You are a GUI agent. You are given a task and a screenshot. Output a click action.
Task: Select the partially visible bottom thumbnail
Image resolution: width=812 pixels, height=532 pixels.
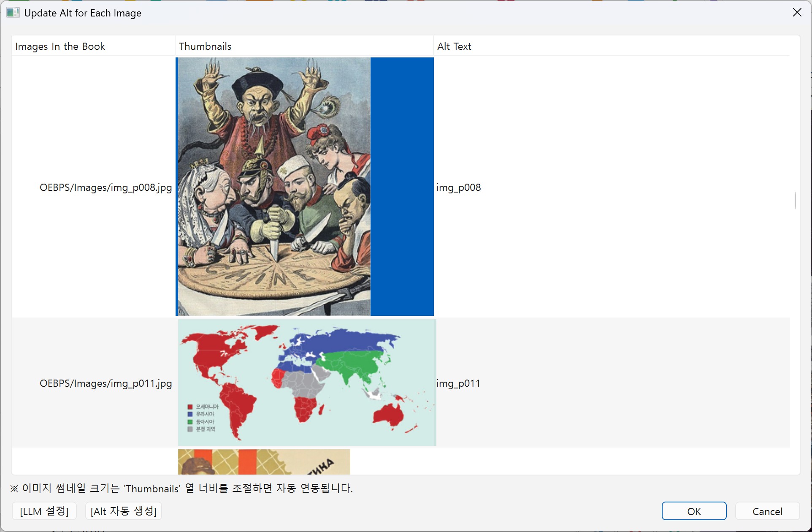pos(264,461)
